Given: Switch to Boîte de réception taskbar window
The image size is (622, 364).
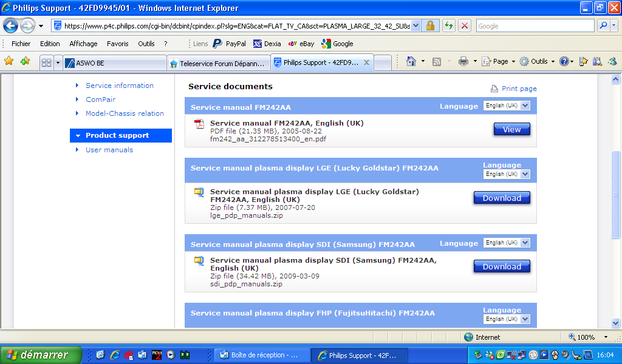Looking at the screenshot, I should click(262, 356).
